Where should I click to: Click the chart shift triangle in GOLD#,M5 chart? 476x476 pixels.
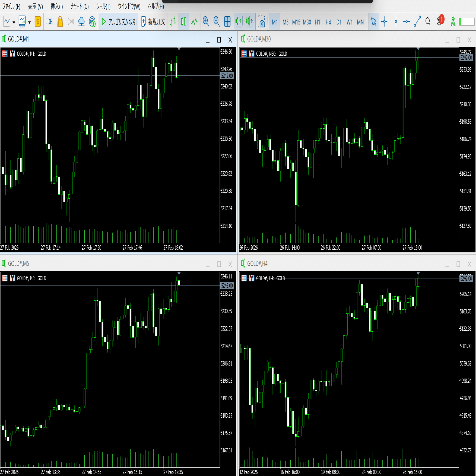point(179,273)
